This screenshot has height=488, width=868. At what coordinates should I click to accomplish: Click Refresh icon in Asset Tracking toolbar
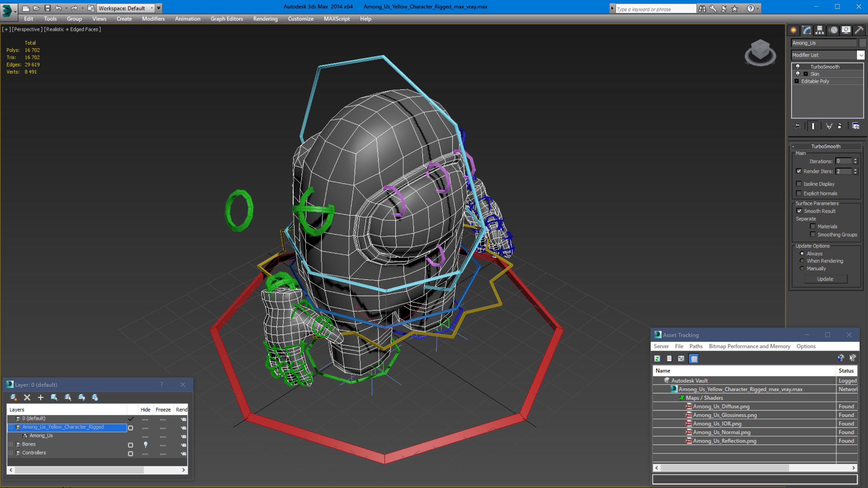pos(657,359)
